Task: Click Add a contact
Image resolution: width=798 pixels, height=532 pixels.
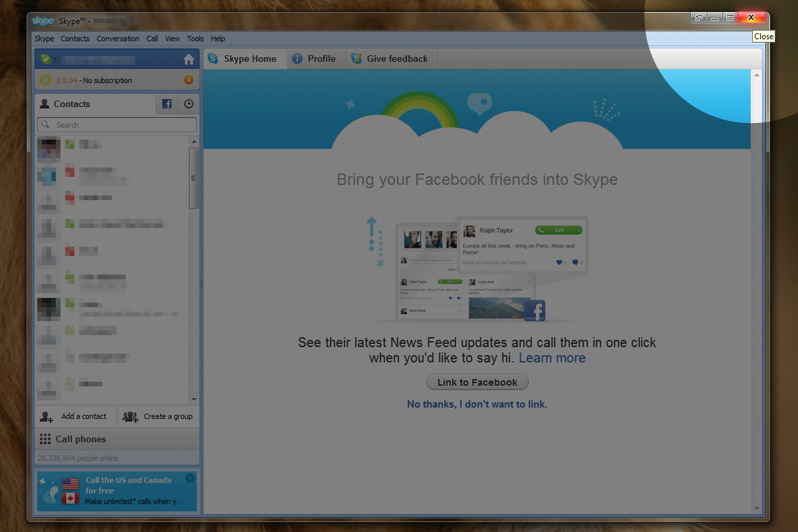Action: pos(76,416)
